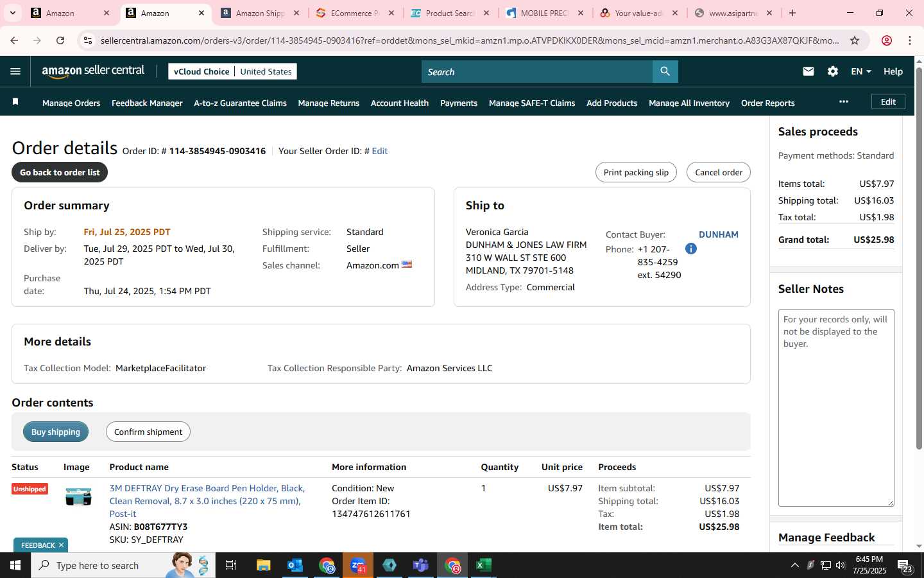Go back in browser history

(14, 40)
